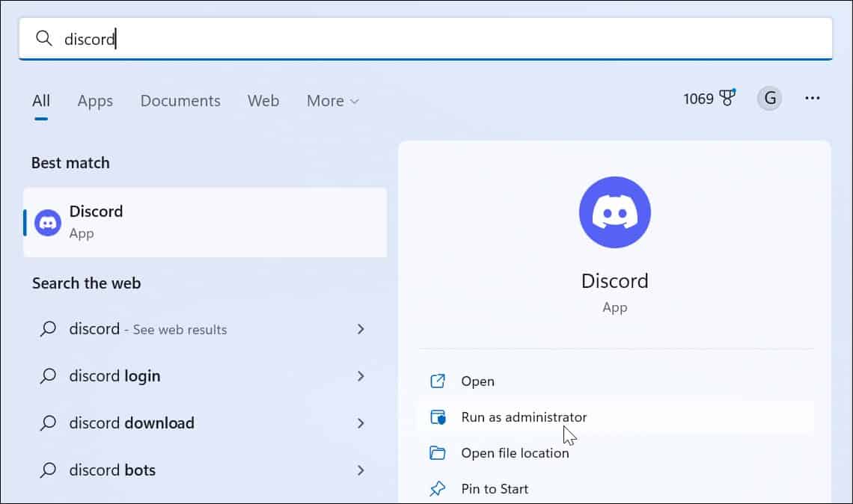Click the pin icon for Pin to Start
853x504 pixels.
[x=438, y=489]
